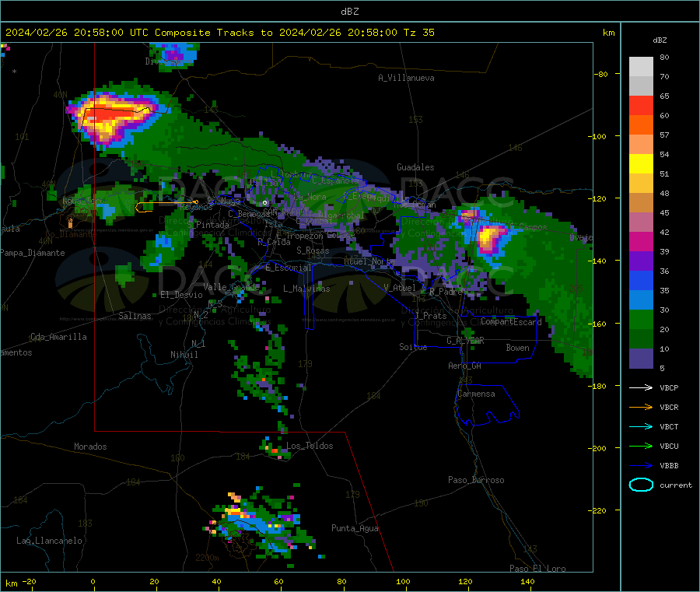Click the cyan 'current' ellipse in the legend
Screen dimensions: 700x592
tap(641, 485)
